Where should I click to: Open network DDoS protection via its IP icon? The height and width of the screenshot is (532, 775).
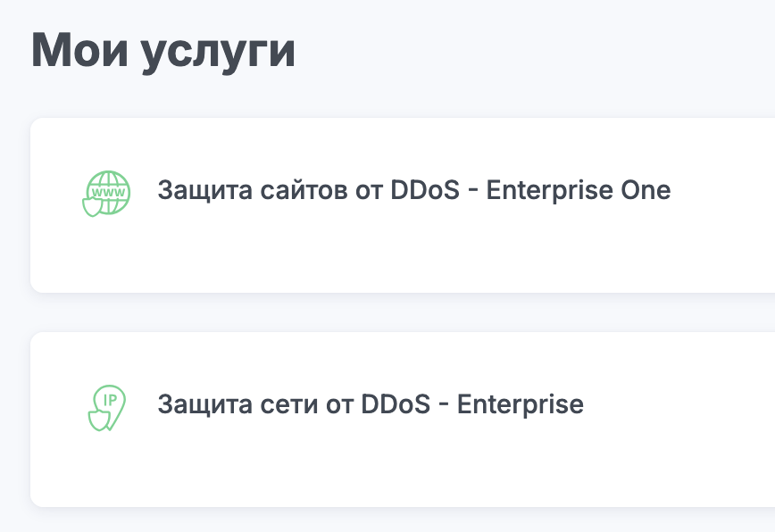[106, 407]
